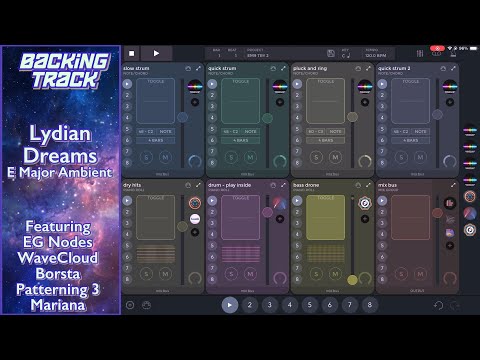Screen dimensions: 480x360
Task: Undo the last action with the undo arrow
Action: [x=438, y=305]
